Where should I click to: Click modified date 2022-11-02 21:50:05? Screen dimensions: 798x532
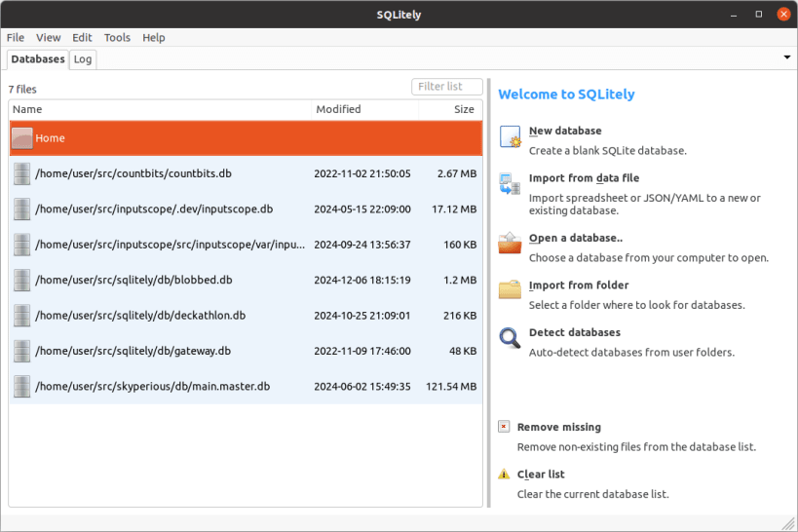[x=361, y=173]
